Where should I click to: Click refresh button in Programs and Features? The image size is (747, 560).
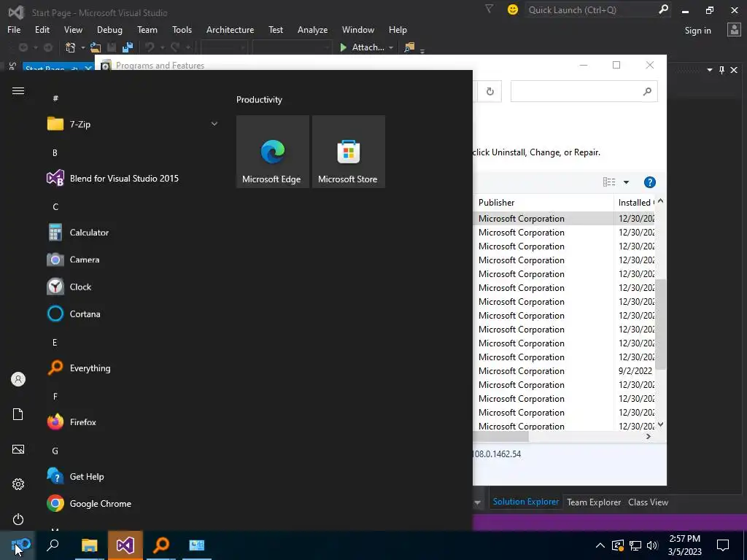[x=489, y=91]
